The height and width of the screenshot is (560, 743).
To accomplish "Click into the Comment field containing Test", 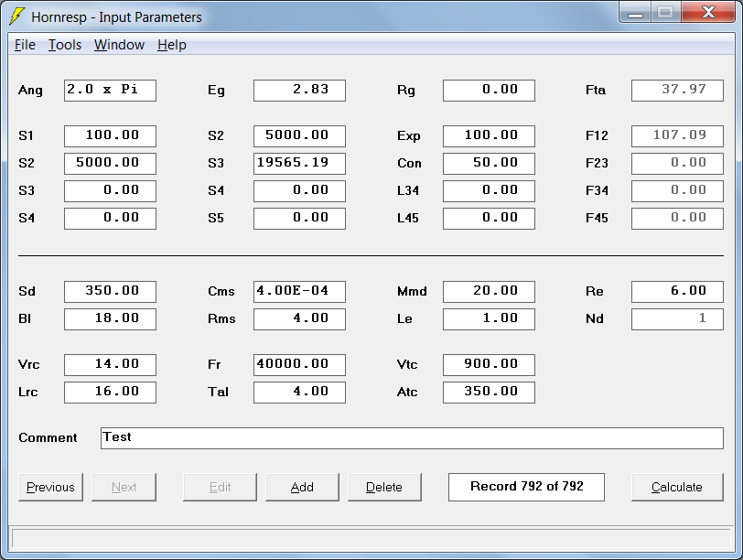I will click(412, 437).
